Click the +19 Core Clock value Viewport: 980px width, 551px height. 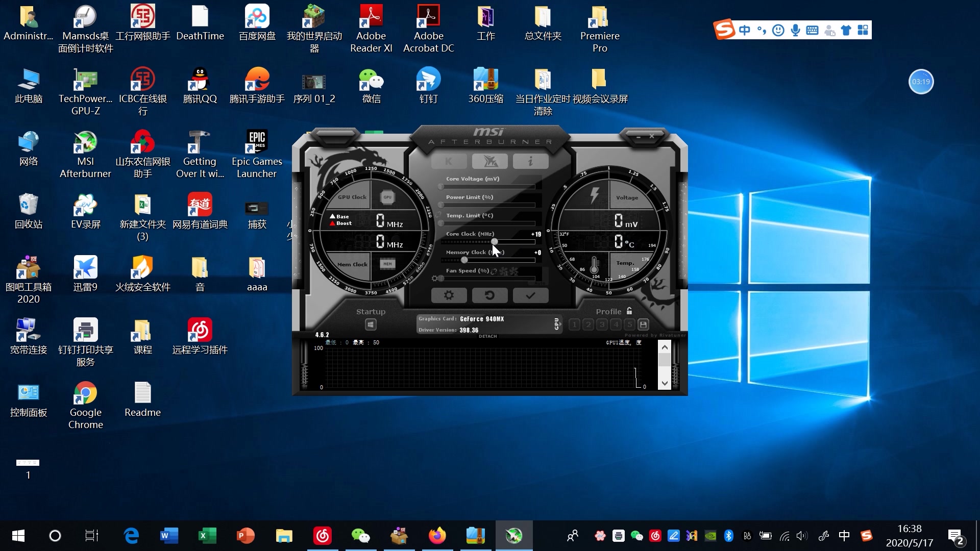click(x=536, y=234)
